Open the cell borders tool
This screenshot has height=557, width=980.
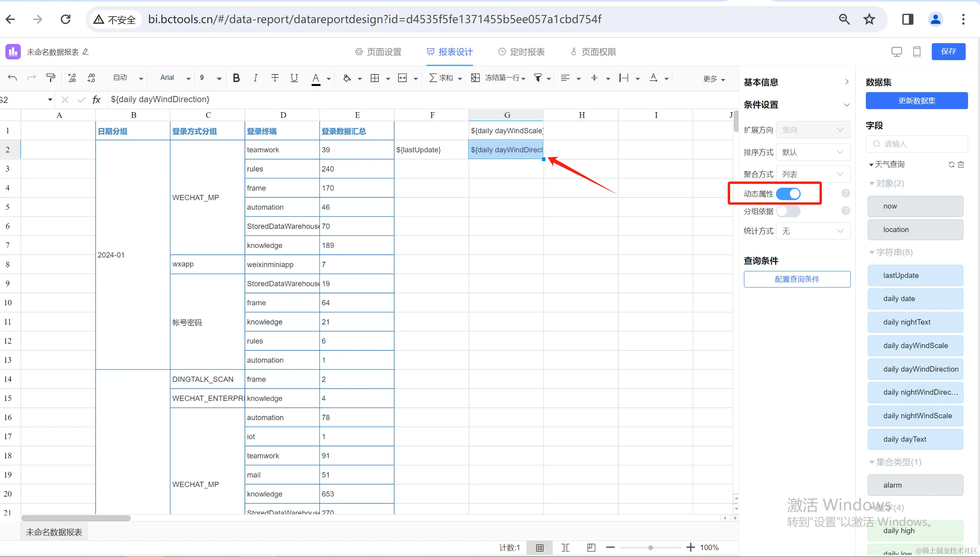374,78
